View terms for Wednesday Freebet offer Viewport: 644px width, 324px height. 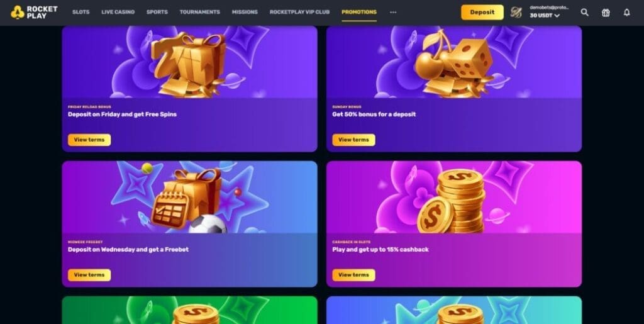coord(89,275)
